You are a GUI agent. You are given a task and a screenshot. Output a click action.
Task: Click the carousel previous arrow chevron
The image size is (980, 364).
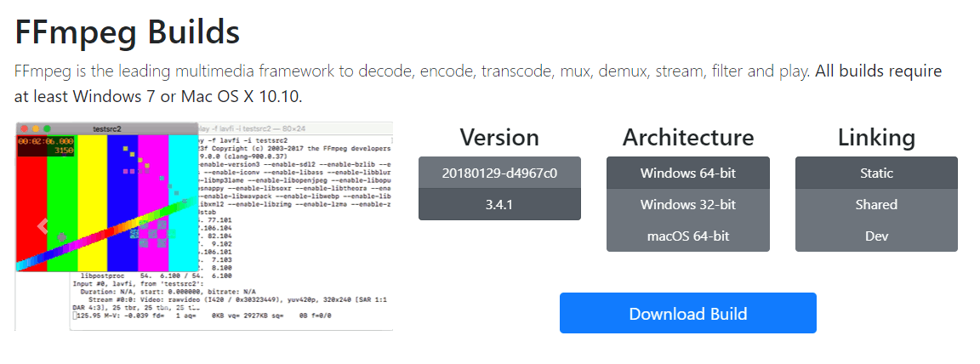[43, 226]
